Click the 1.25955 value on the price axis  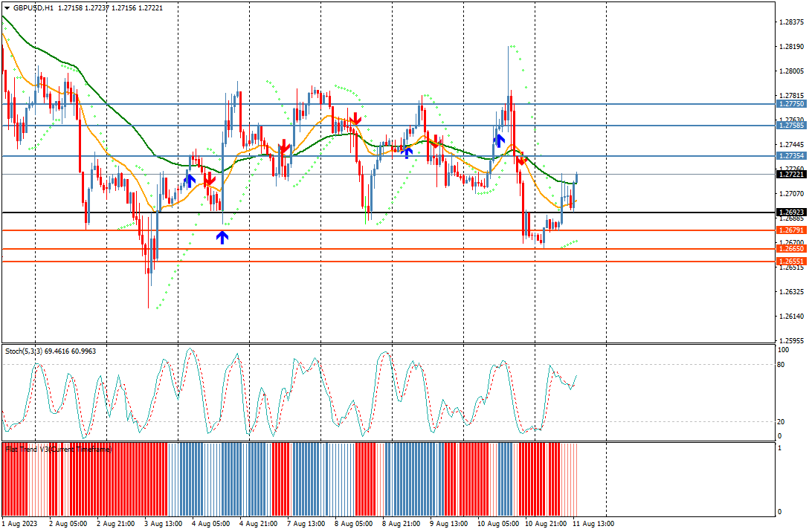pyautogui.click(x=791, y=341)
